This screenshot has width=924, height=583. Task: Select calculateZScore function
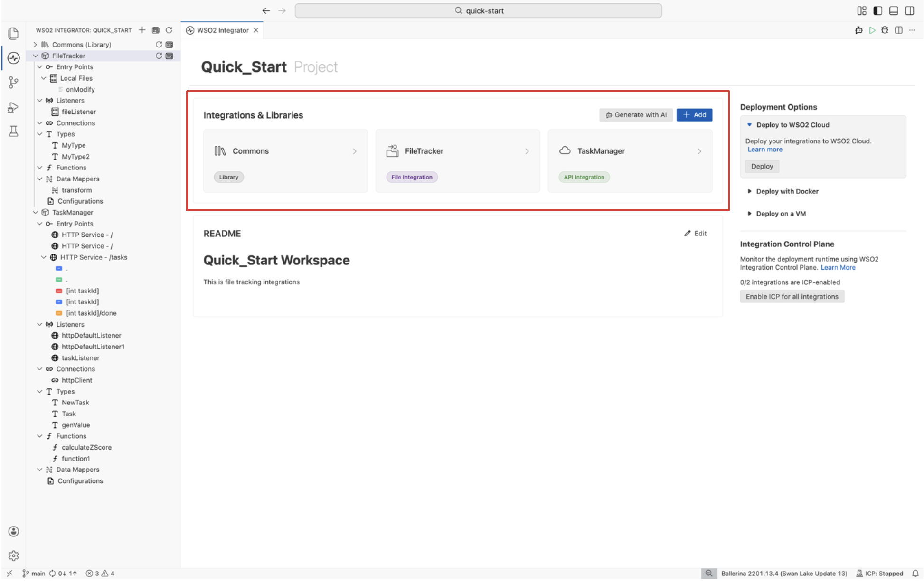[x=86, y=447]
